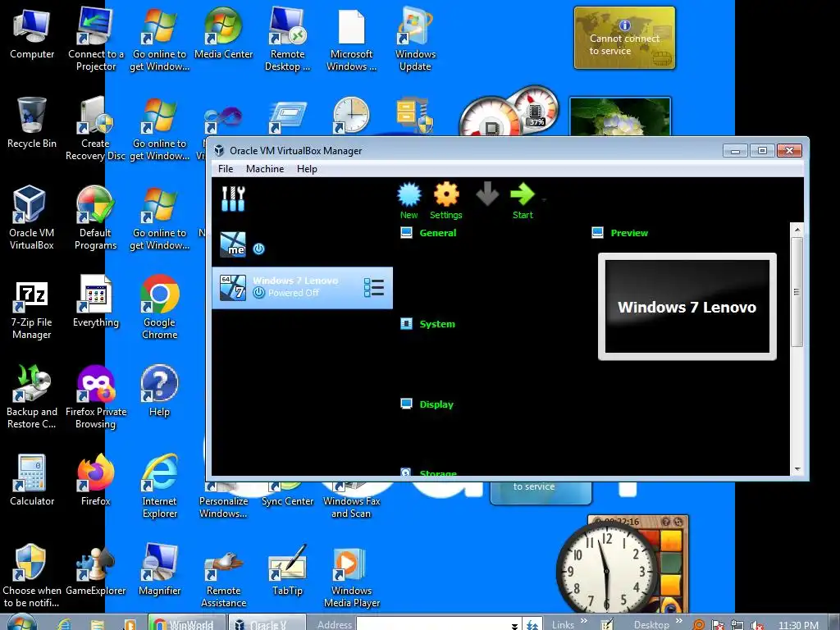
Task: Select the Windows Update desktop shortcut
Action: 415,39
